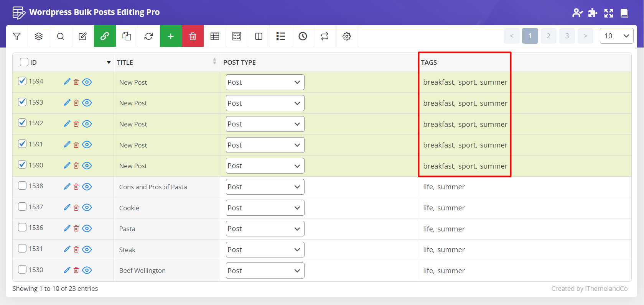The image size is (644, 305).
Task: Click the Beef Wellington title cell
Action: [167, 271]
